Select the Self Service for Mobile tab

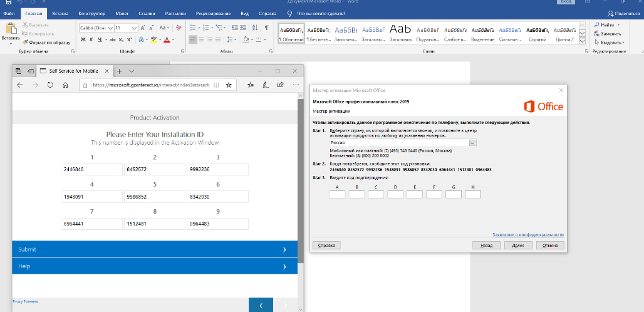(73, 71)
